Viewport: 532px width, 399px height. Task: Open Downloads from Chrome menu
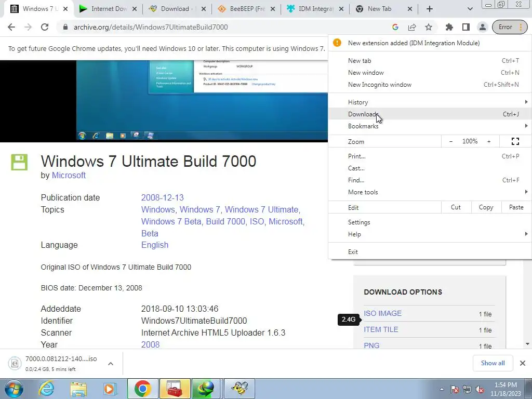(x=430, y=114)
